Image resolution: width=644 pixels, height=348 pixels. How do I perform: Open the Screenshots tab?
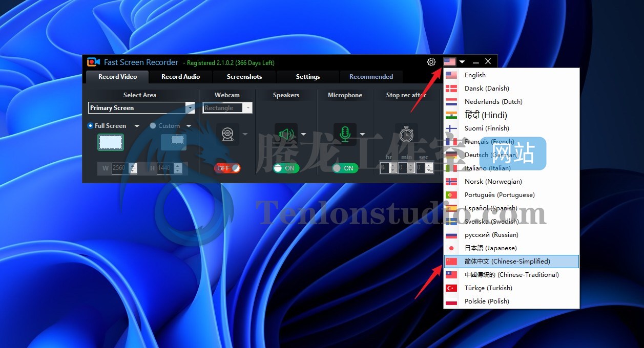(x=244, y=77)
